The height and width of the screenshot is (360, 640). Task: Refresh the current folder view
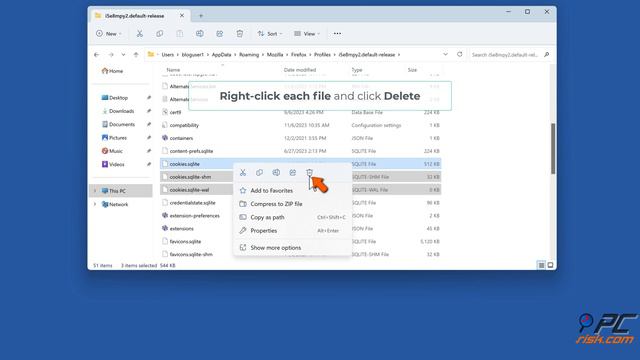tap(460, 54)
